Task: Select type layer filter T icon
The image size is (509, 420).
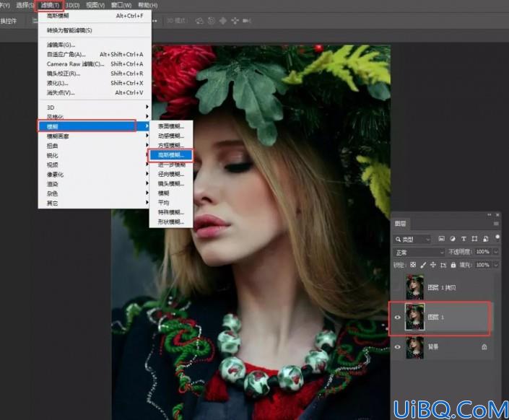Action: [464, 239]
